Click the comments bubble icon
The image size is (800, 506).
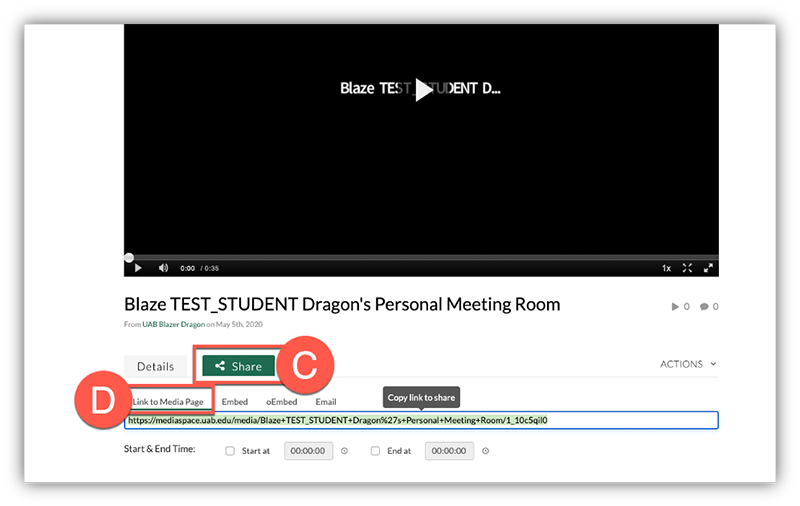click(704, 307)
